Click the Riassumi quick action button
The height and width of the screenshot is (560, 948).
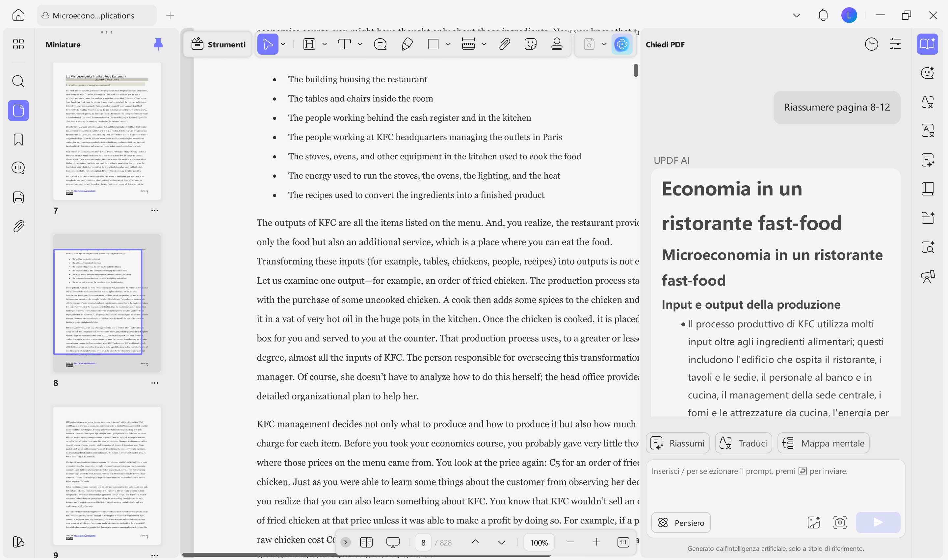coord(678,443)
